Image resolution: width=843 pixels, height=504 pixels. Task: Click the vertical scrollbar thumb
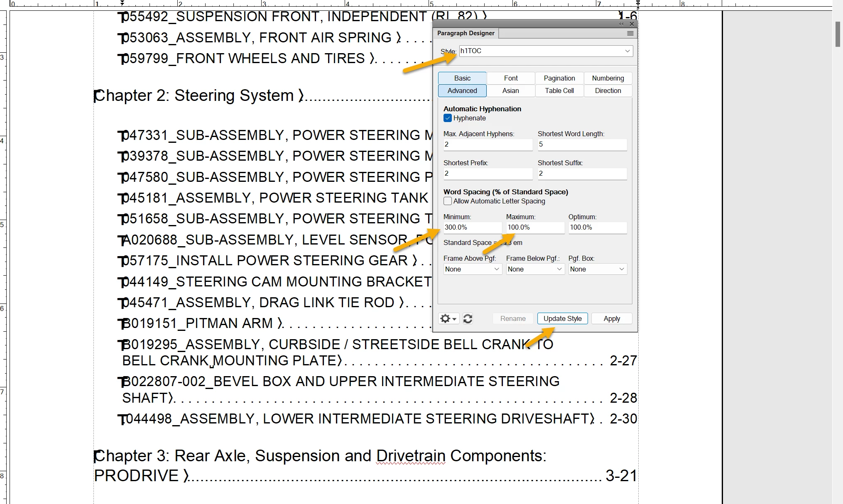coord(838,34)
